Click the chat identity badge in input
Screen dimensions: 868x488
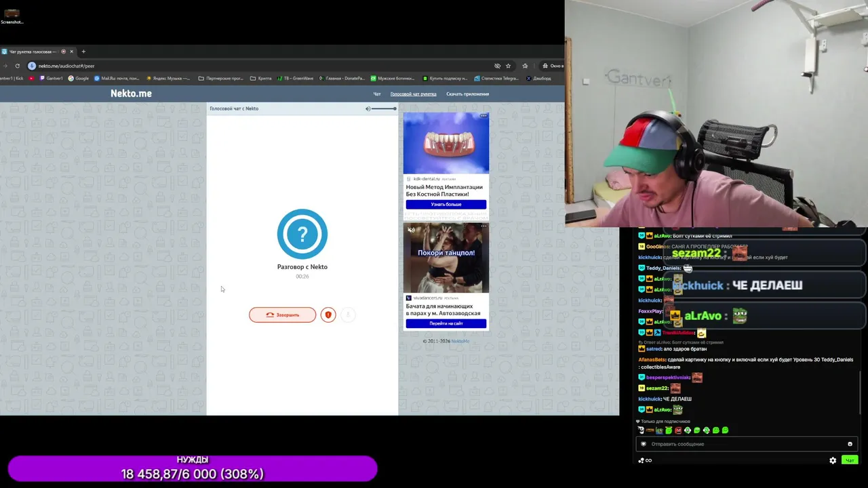pyautogui.click(x=644, y=444)
